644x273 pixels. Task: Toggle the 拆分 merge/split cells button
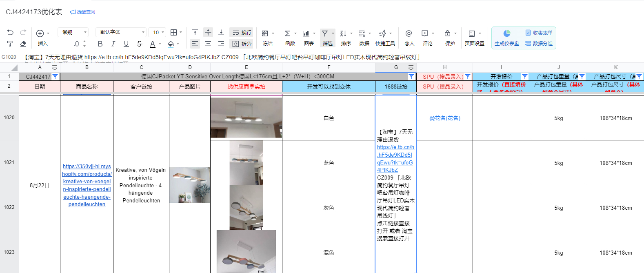(242, 44)
